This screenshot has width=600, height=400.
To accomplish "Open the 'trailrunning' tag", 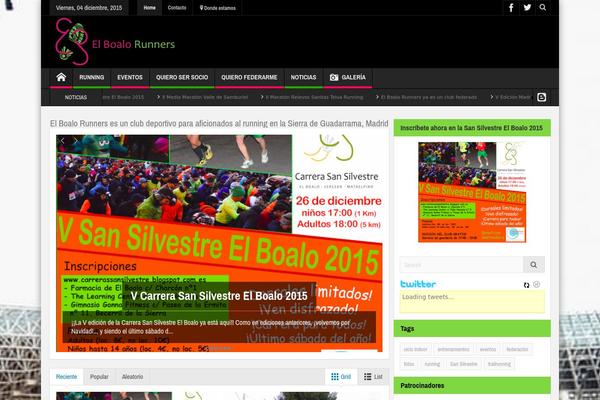I will coord(499,364).
